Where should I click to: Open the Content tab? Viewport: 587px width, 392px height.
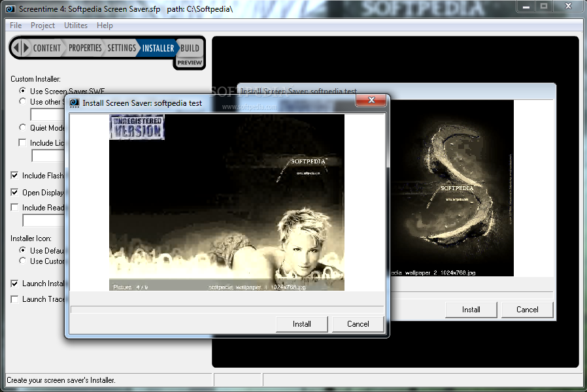tap(47, 48)
